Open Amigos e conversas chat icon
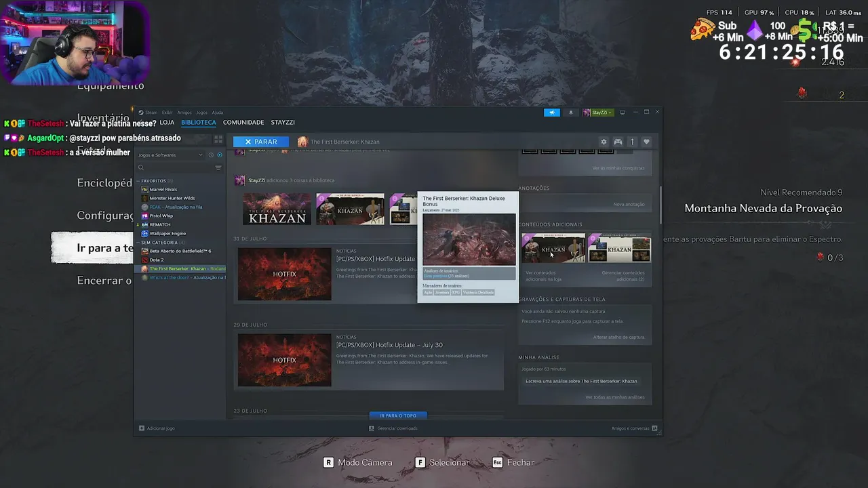The width and height of the screenshot is (868, 488). click(x=654, y=428)
